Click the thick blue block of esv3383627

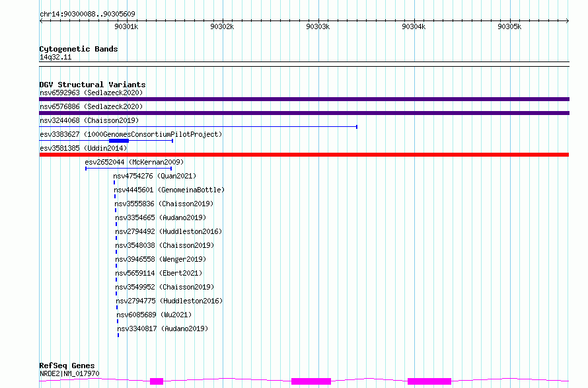[x=119, y=141]
